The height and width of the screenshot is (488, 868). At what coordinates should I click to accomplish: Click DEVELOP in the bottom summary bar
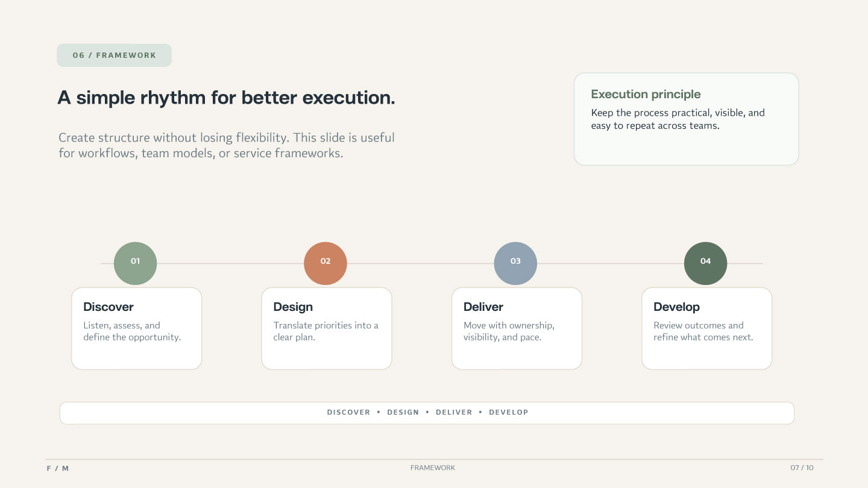pyautogui.click(x=509, y=413)
